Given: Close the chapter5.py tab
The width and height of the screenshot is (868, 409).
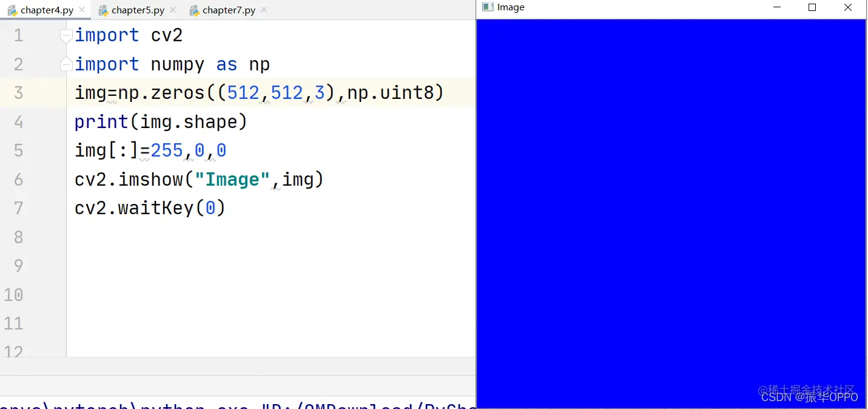Looking at the screenshot, I should pos(173,10).
